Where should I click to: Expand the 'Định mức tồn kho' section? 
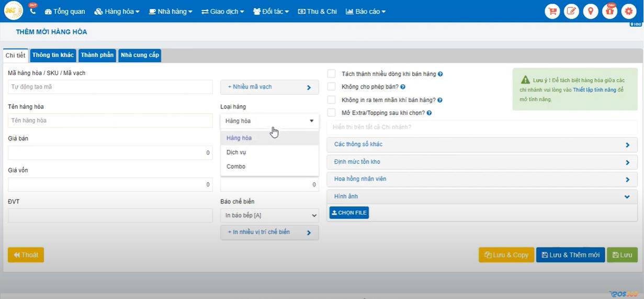click(481, 162)
